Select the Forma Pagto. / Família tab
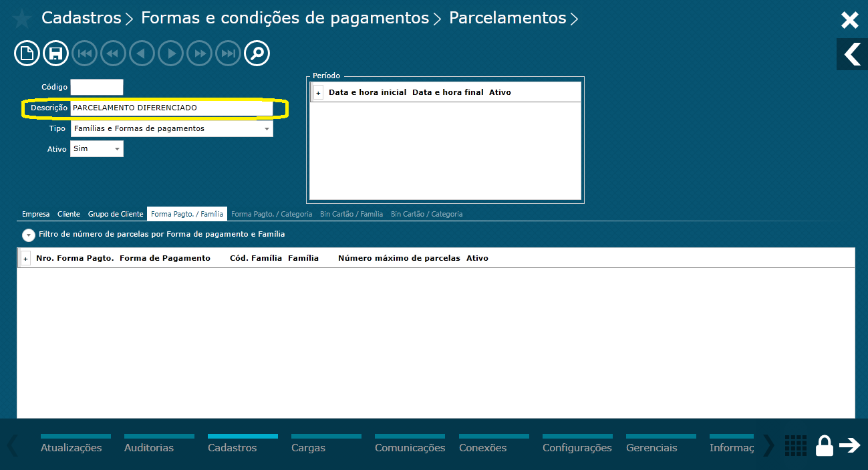The image size is (868, 470). pyautogui.click(x=187, y=214)
